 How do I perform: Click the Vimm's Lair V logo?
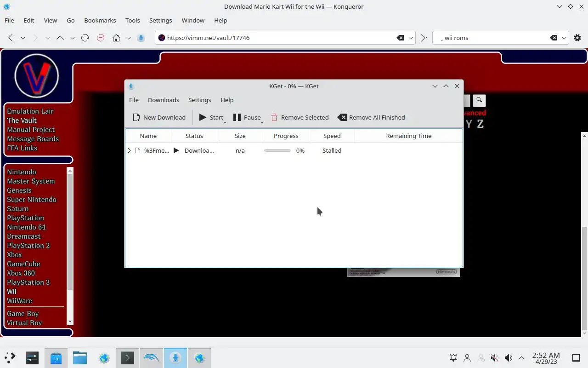click(x=37, y=76)
